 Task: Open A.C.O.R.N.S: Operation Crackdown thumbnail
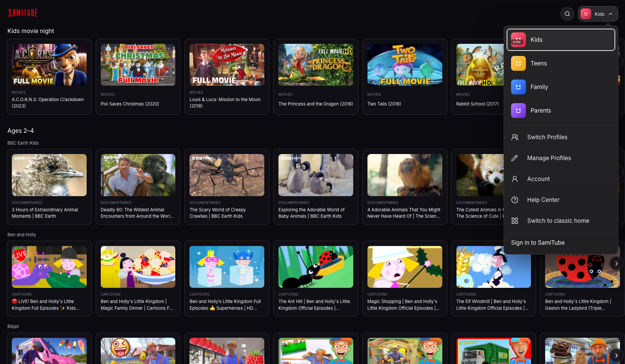pyautogui.click(x=49, y=65)
